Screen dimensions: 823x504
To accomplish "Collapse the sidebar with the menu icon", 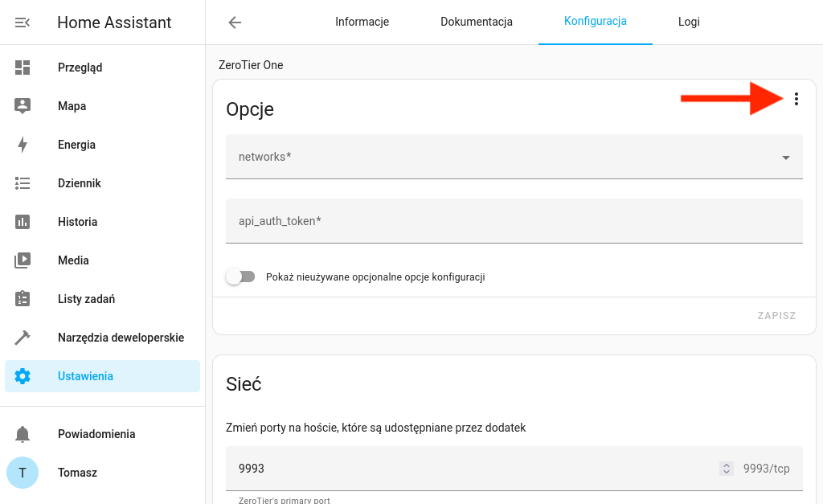I will tap(23, 23).
